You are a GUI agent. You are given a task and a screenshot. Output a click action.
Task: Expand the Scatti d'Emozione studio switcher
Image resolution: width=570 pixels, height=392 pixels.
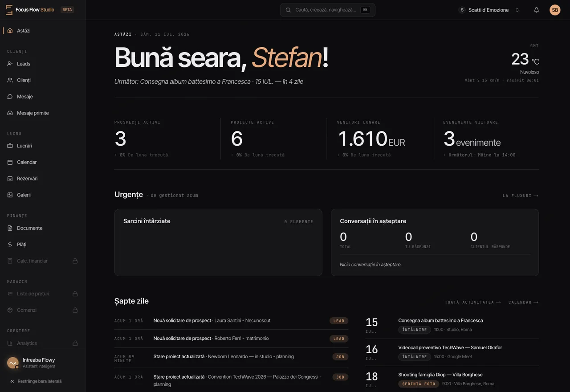click(489, 10)
